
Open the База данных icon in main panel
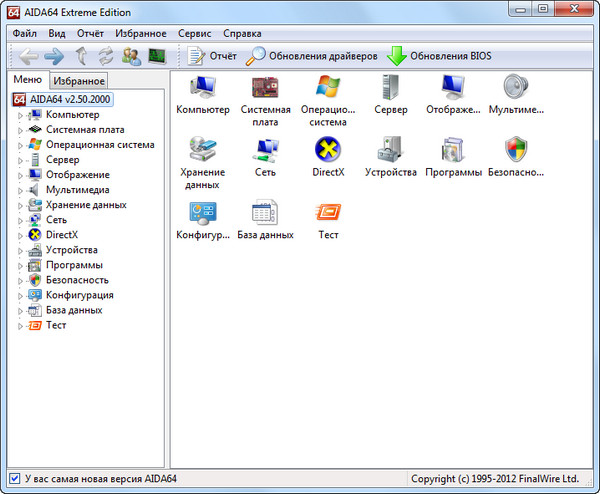coord(265,213)
